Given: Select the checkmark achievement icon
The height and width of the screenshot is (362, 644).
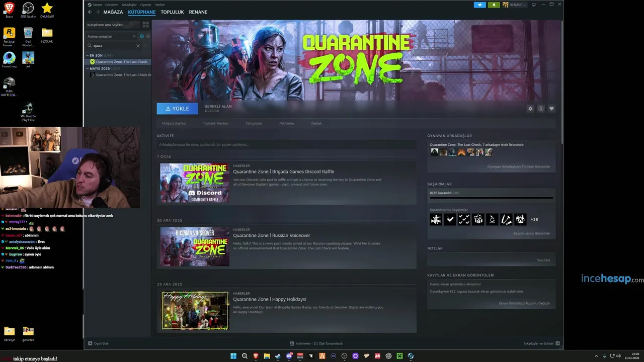Looking at the screenshot, I should (450, 219).
